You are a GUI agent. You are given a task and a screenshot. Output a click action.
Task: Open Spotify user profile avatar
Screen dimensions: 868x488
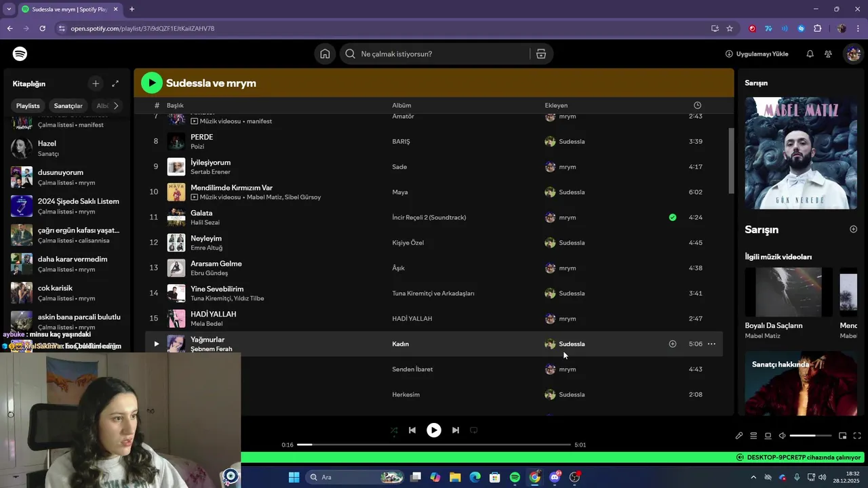click(x=853, y=54)
